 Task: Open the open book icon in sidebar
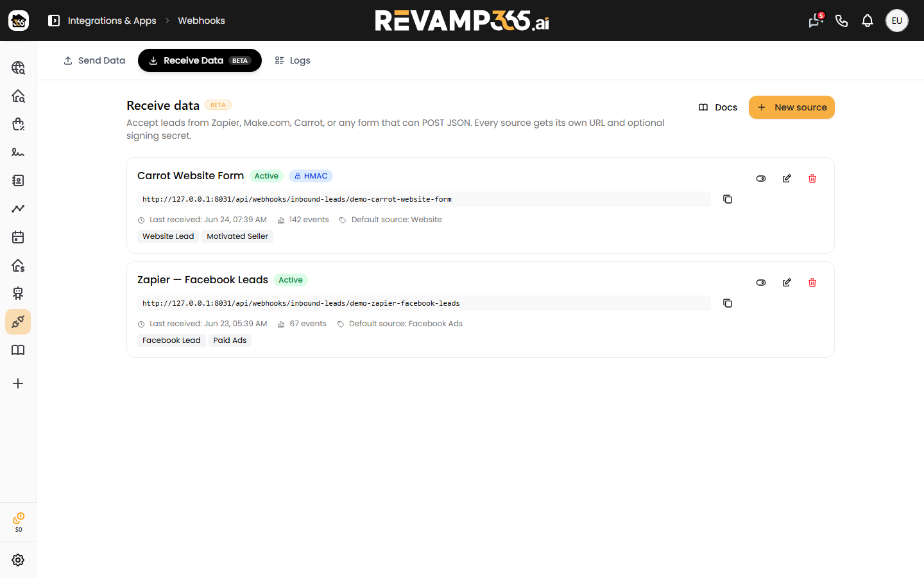point(18,350)
